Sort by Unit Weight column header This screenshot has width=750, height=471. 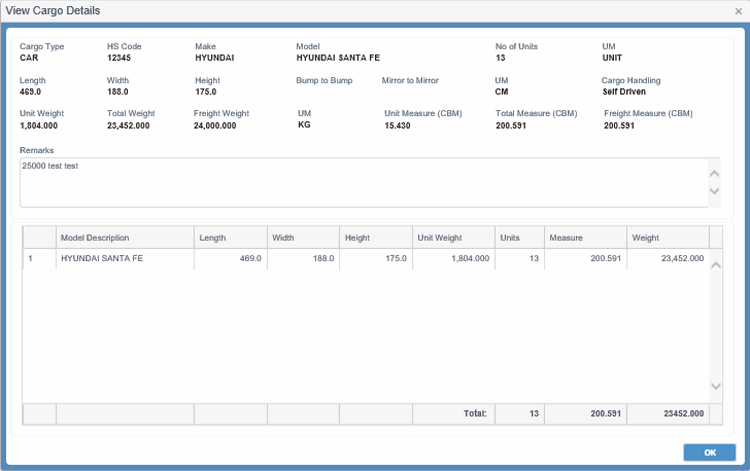(453, 238)
